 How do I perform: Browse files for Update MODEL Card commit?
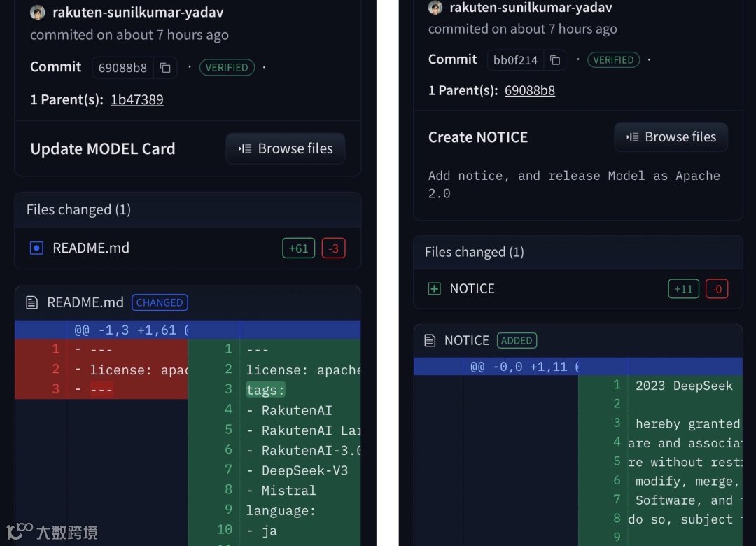(x=286, y=148)
